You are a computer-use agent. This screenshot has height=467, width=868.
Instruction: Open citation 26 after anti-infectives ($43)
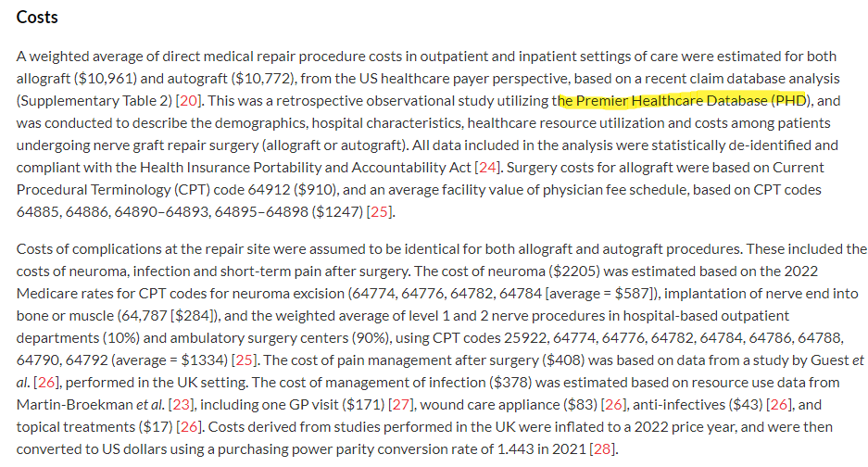tap(779, 404)
